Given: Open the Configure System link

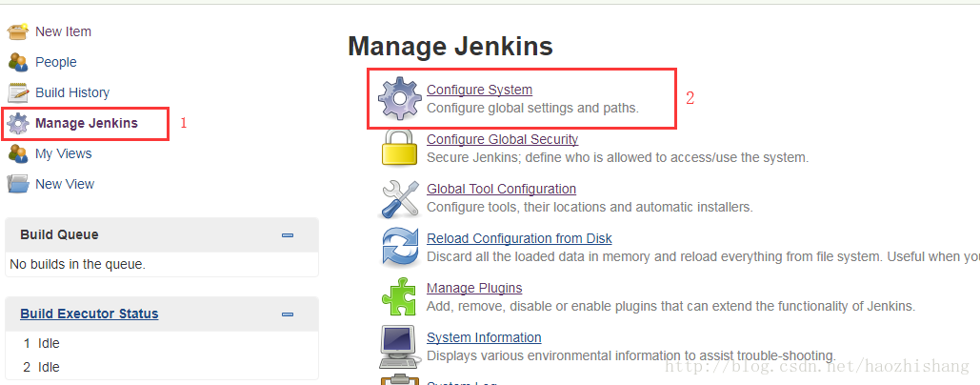Looking at the screenshot, I should (x=479, y=90).
